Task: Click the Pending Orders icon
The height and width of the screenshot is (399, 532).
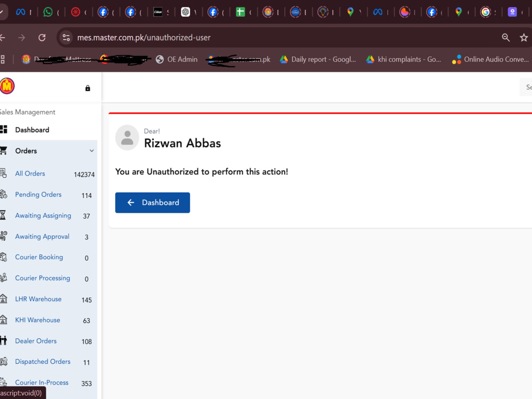Action: click(x=3, y=194)
